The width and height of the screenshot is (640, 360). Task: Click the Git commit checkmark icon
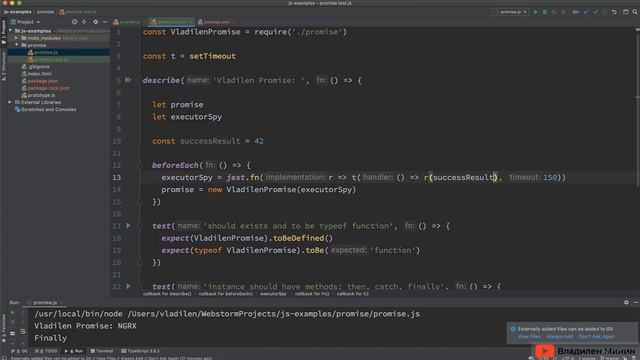pyautogui.click(x=596, y=12)
